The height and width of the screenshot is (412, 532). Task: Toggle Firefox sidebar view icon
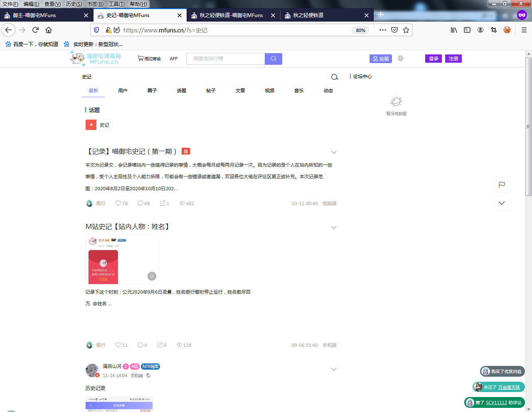point(467,30)
